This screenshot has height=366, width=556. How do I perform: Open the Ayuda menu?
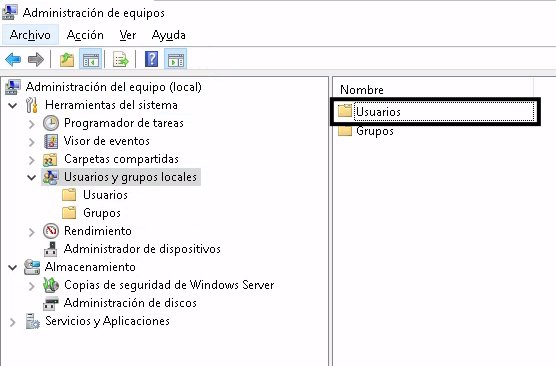pyautogui.click(x=168, y=35)
